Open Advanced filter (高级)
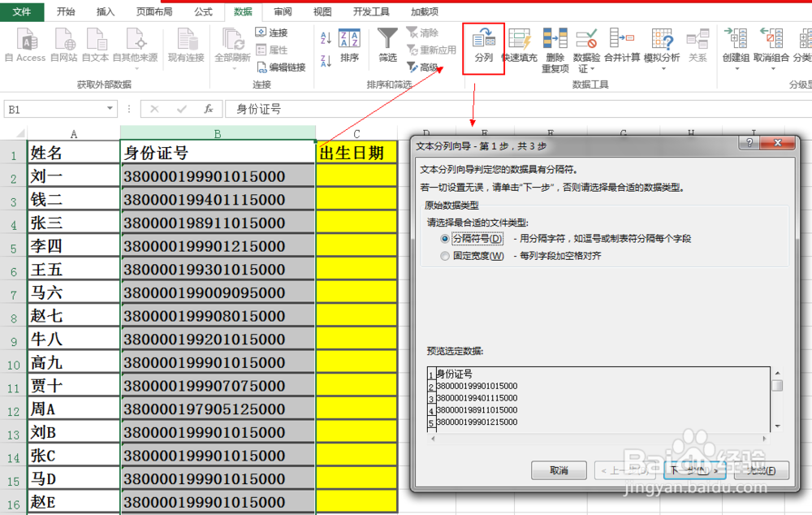Image resolution: width=812 pixels, height=515 pixels. pyautogui.click(x=422, y=67)
